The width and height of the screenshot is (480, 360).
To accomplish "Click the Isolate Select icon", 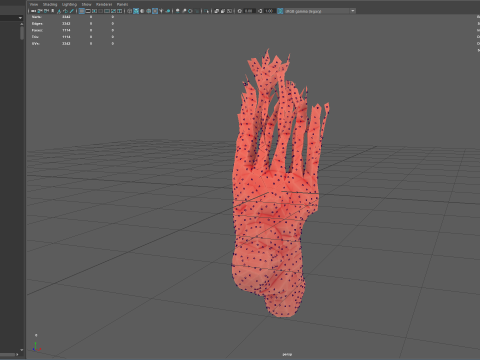I will (x=207, y=11).
